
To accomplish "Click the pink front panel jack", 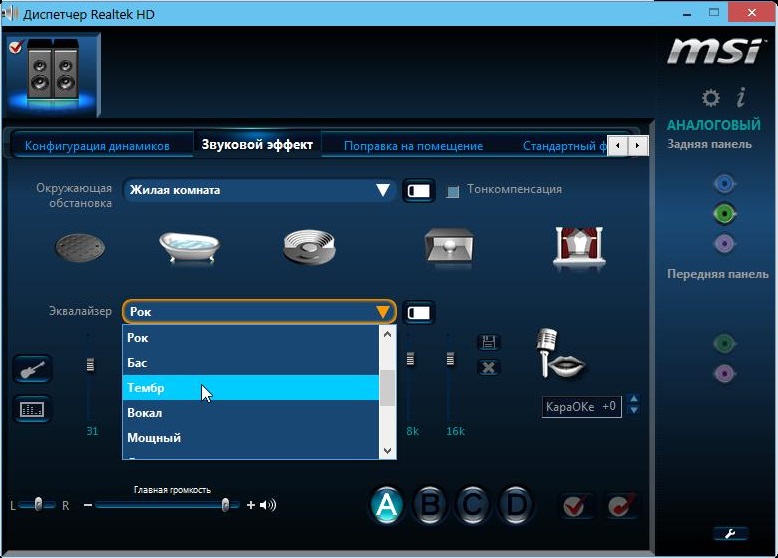I will pos(724,373).
